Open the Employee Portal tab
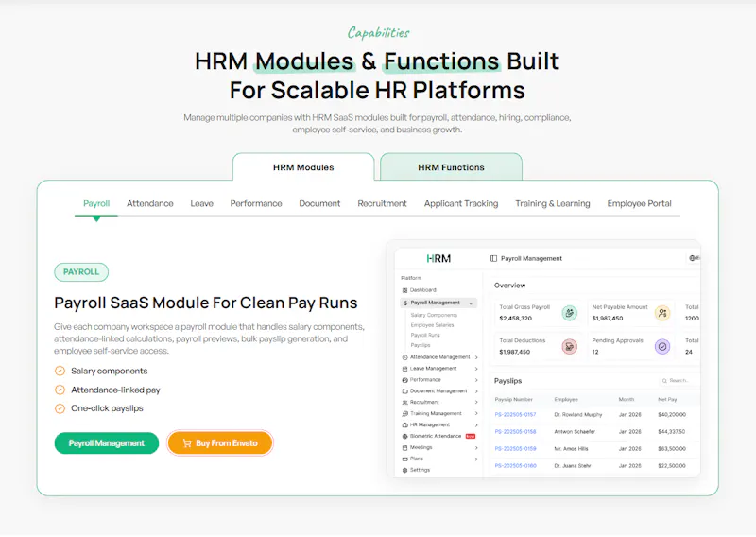Screen dimensions: 756x537 pyautogui.click(x=640, y=203)
